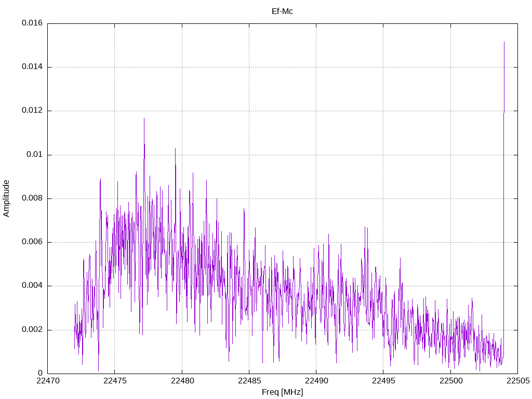Image resolution: width=532 pixels, height=399 pixels.
Task: Click the 0.004 y-axis tick label
Action: [x=32, y=286]
